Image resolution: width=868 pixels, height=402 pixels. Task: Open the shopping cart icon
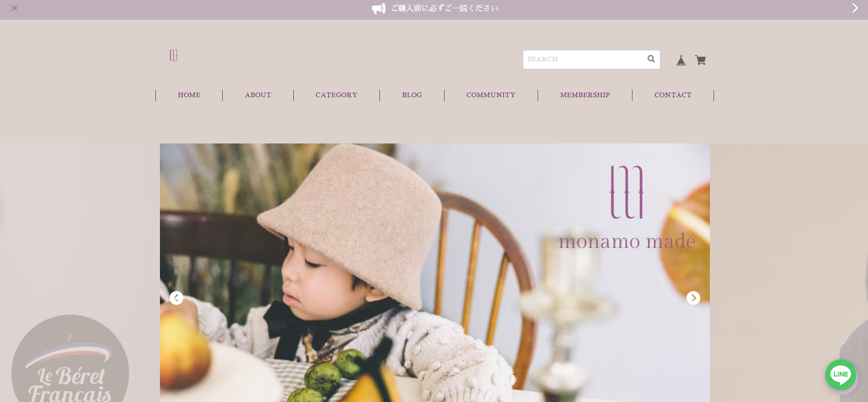700,60
